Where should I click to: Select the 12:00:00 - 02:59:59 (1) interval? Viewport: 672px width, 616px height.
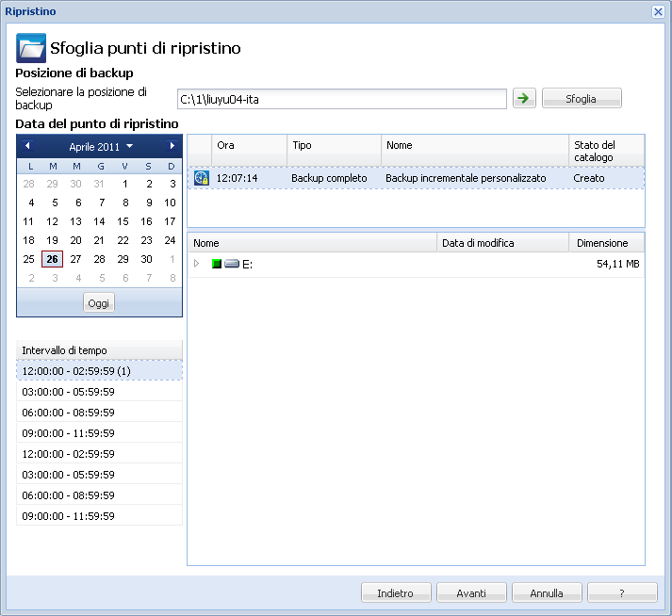click(x=99, y=370)
